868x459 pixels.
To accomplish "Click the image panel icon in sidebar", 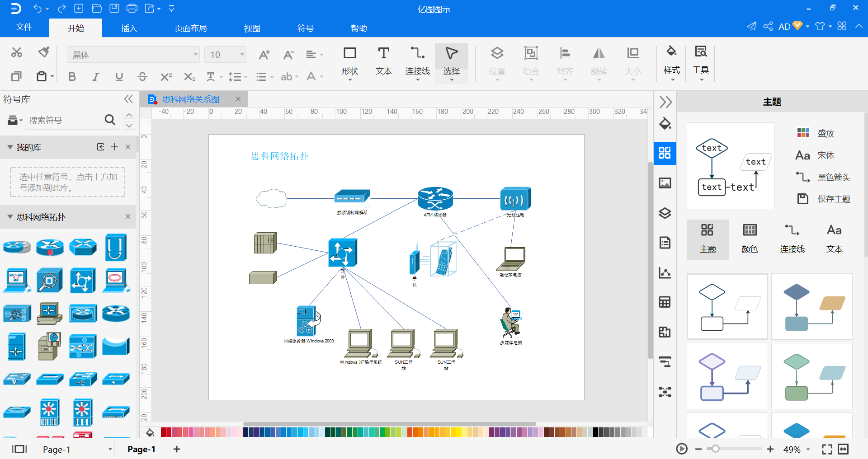I will [x=665, y=183].
